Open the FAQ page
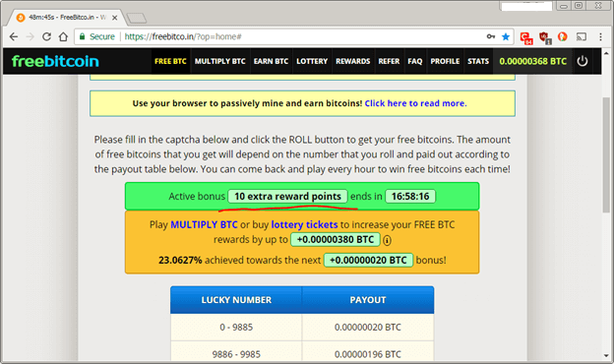 pyautogui.click(x=415, y=61)
